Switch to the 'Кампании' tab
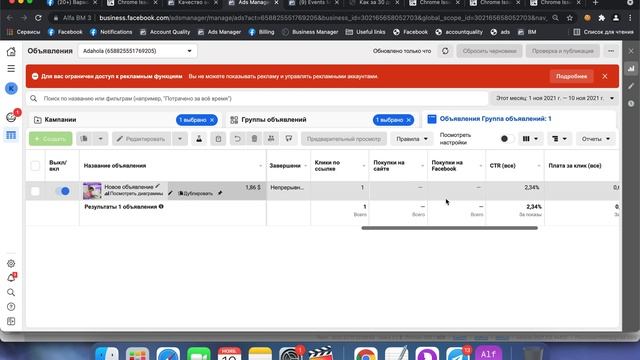640x360 pixels. click(61, 120)
